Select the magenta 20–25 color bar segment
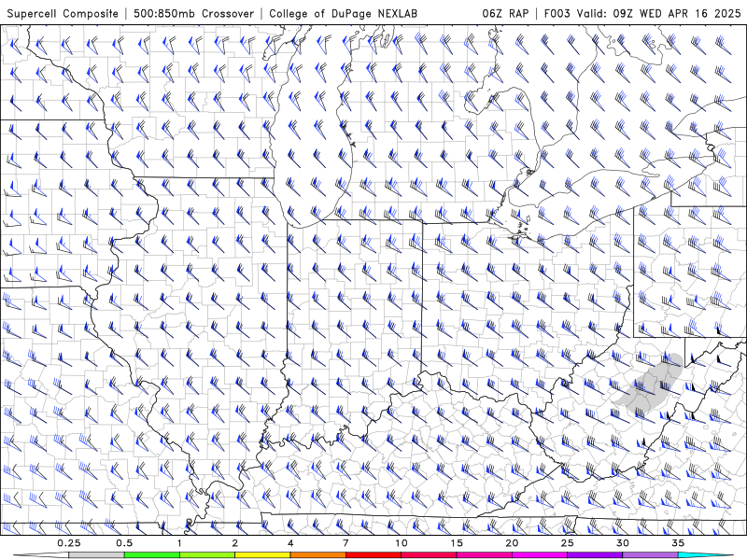This screenshot has height=560, width=747. click(x=540, y=555)
